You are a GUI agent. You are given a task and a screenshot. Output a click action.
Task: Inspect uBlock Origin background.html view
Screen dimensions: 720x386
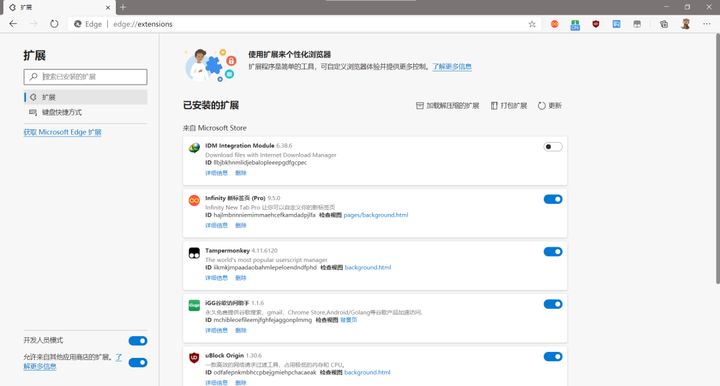(x=367, y=372)
